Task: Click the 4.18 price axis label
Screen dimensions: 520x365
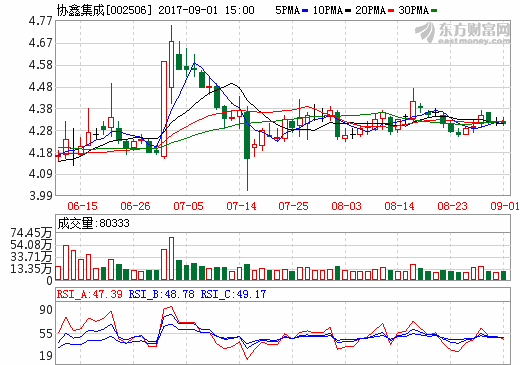Action: coord(41,153)
